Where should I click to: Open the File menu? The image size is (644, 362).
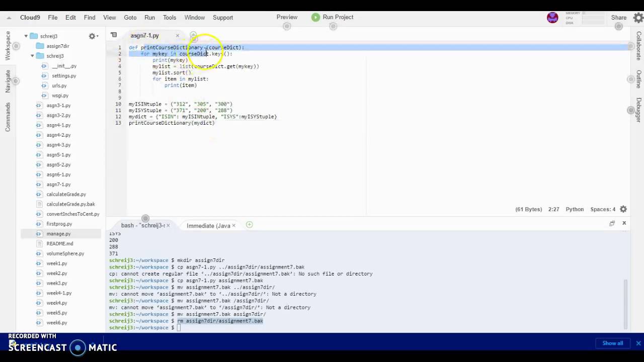coord(52,18)
